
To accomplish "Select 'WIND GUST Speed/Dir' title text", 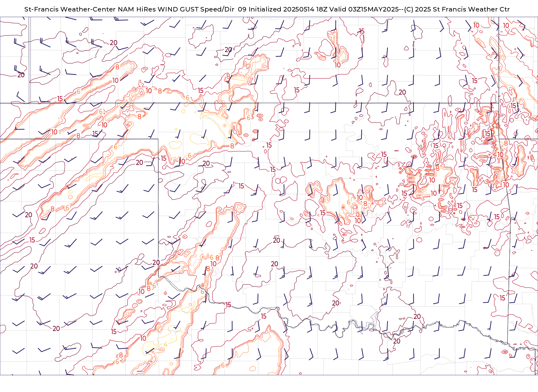I will 196,9.
